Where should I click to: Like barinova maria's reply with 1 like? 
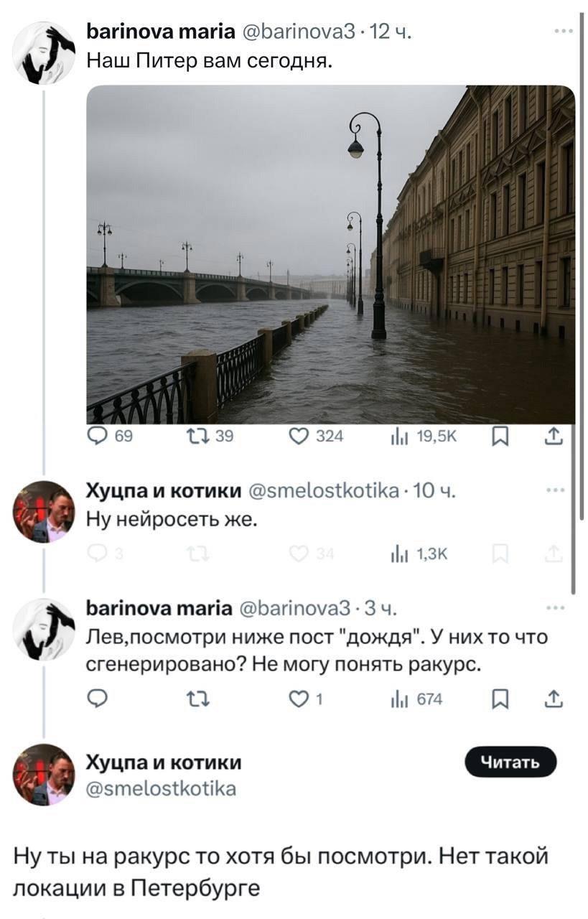pyautogui.click(x=297, y=698)
